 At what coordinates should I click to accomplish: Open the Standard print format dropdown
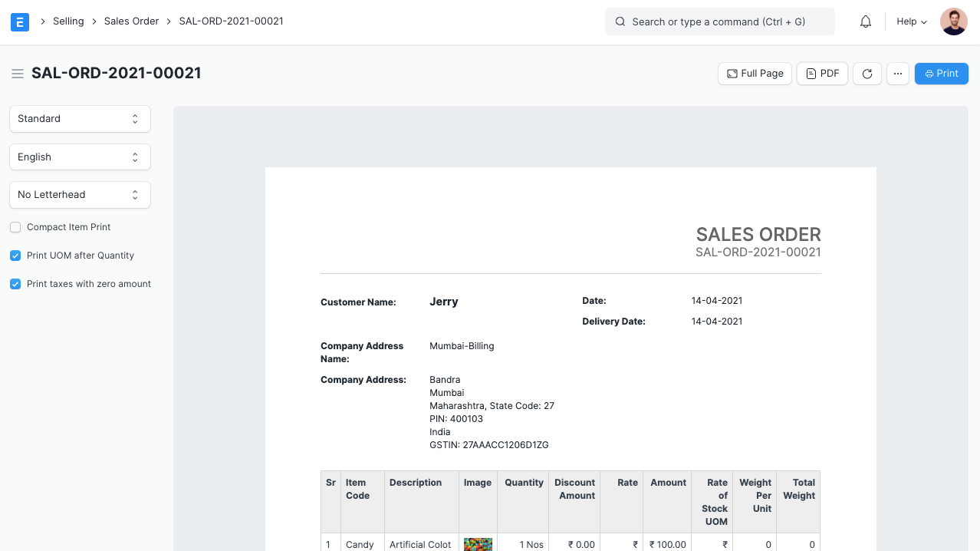80,118
